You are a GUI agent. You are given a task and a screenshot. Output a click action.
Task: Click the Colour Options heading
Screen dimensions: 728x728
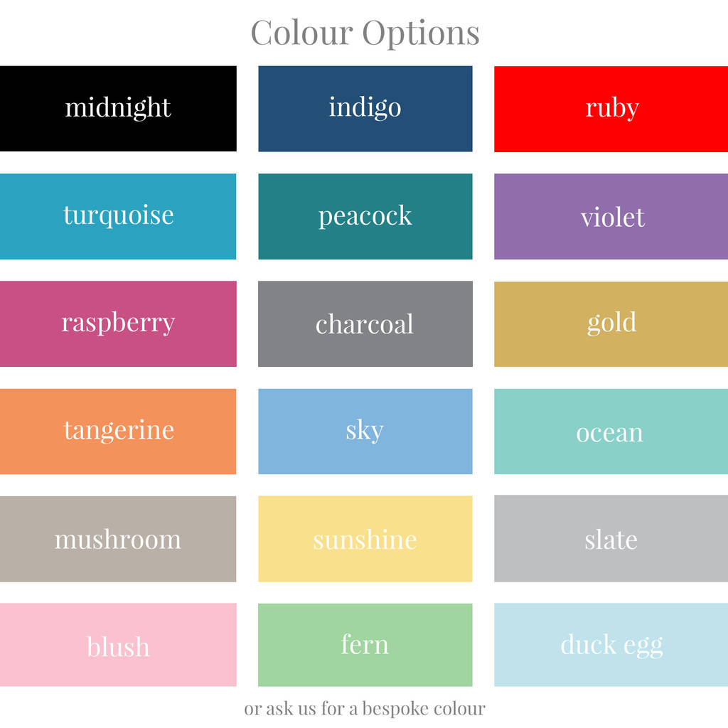[x=365, y=33]
